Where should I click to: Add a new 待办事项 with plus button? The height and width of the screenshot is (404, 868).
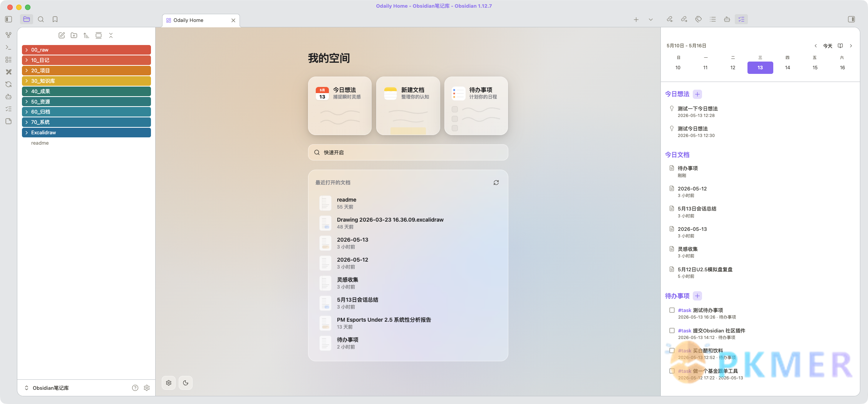697,296
